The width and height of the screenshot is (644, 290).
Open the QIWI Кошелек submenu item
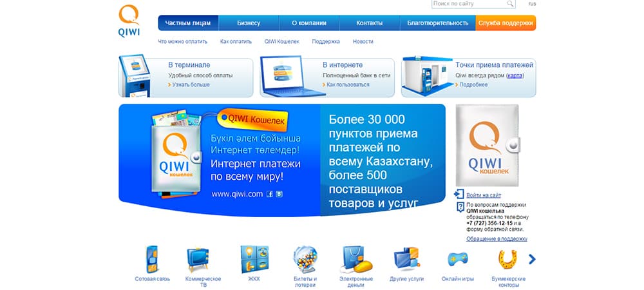click(x=282, y=41)
